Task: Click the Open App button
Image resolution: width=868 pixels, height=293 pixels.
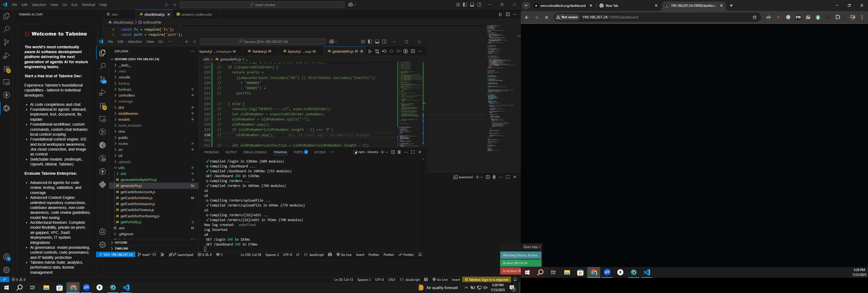Action: pyautogui.click(x=532, y=247)
